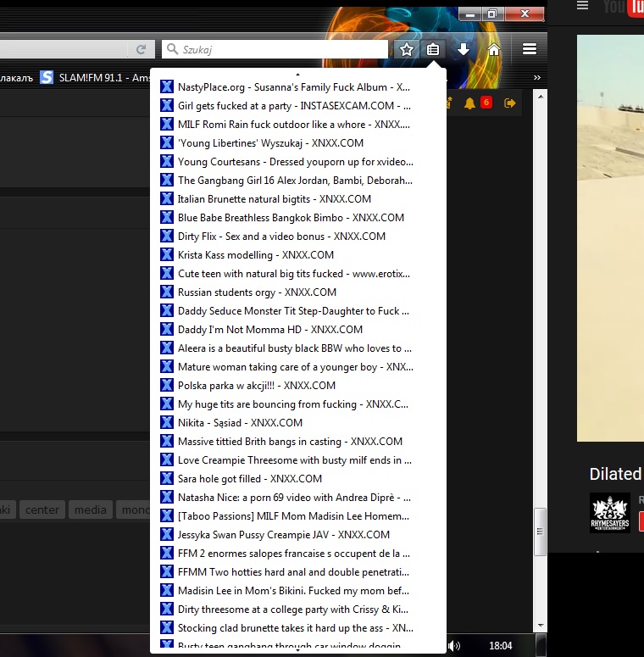Click the bookmark star icon
Image resolution: width=644 pixels, height=657 pixels.
tap(407, 49)
